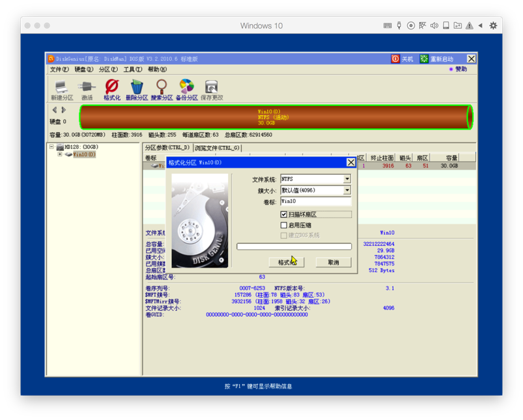Click the 32212222464 total bytes value
The height and width of the screenshot is (420, 523).
(379, 244)
